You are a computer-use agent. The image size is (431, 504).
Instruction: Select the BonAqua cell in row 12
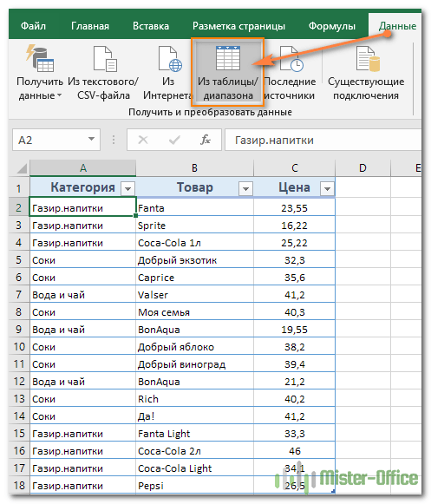tap(194, 382)
